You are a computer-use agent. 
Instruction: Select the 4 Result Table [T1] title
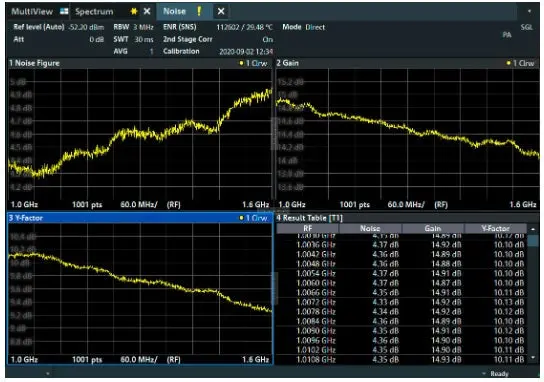[309, 218]
